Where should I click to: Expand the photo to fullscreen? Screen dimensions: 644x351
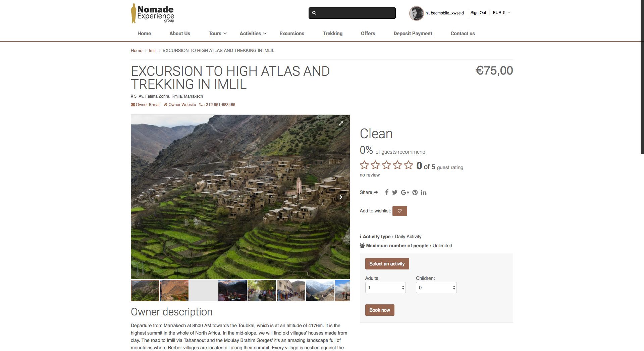341,123
